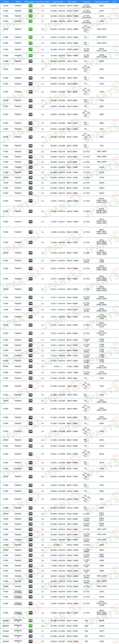Image resolution: width=119 pixels, height=644 pixels.
Task: Click diesel icon in Transit Tourneo QVFA row
Action: point(30,591)
